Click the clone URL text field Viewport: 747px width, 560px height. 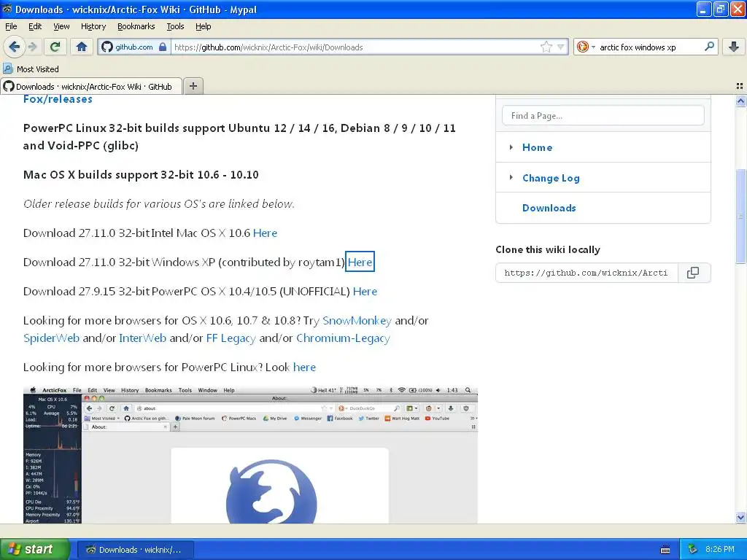[x=587, y=273]
